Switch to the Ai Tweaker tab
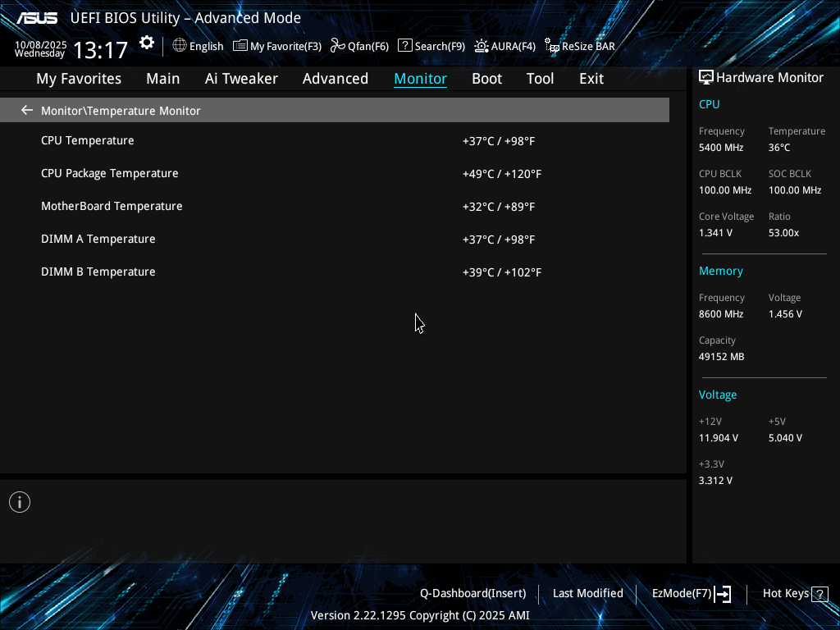Image resolution: width=840 pixels, height=630 pixels. point(241,79)
